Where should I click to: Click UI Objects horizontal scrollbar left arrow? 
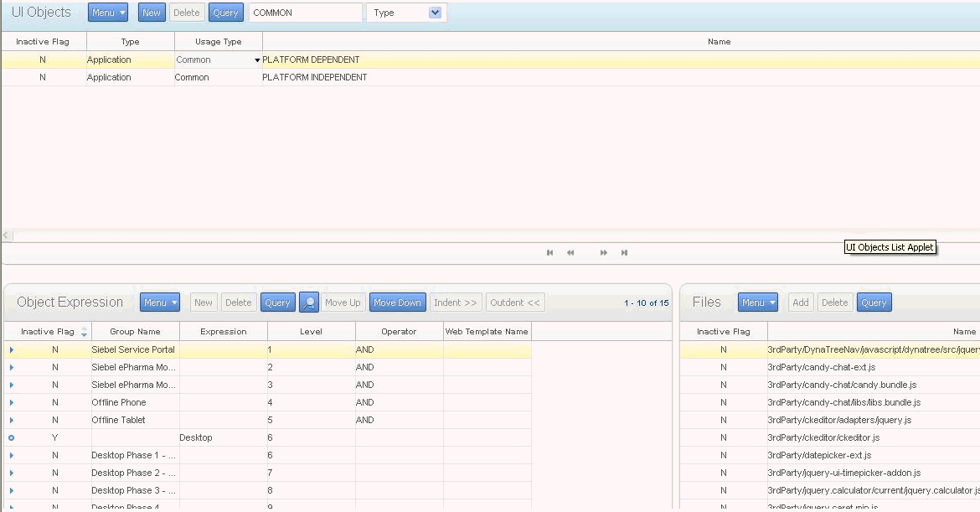[6, 235]
